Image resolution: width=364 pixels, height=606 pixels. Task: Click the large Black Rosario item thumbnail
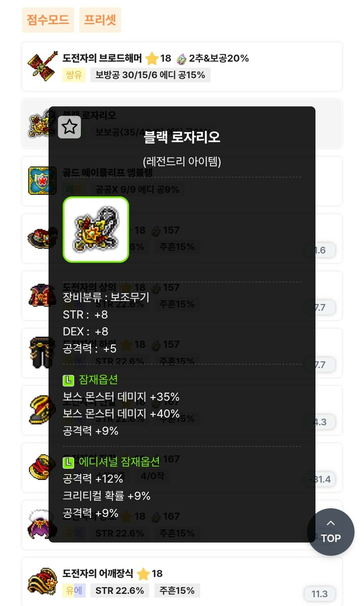tap(96, 230)
